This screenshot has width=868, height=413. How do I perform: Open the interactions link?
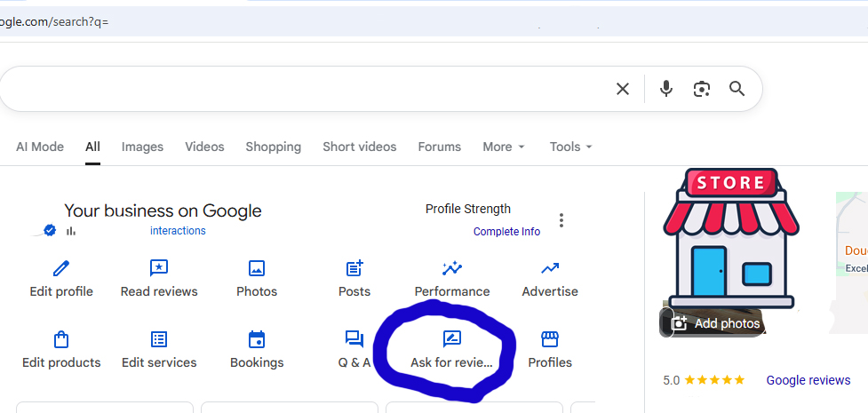[x=178, y=231]
